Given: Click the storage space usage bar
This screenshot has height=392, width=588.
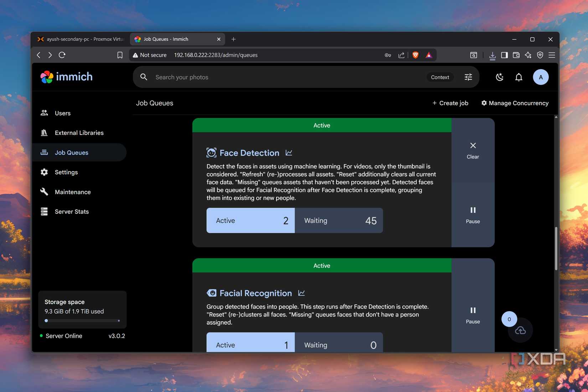Looking at the screenshot, I should pos(82,321).
